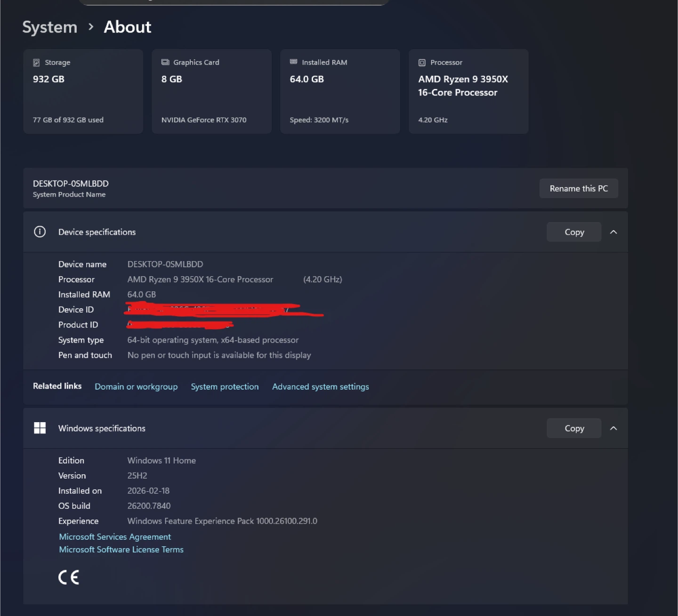Click the Processor row value text
The width and height of the screenshot is (678, 616).
200,279
